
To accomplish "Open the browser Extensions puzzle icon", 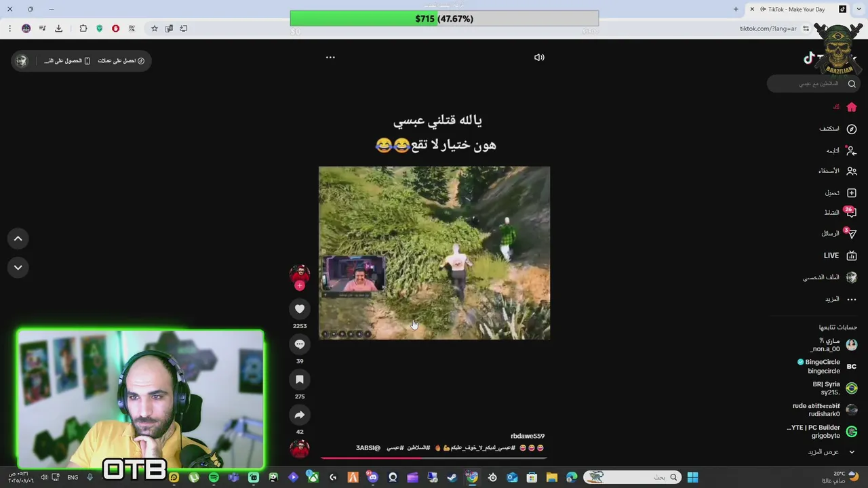I will (83, 28).
